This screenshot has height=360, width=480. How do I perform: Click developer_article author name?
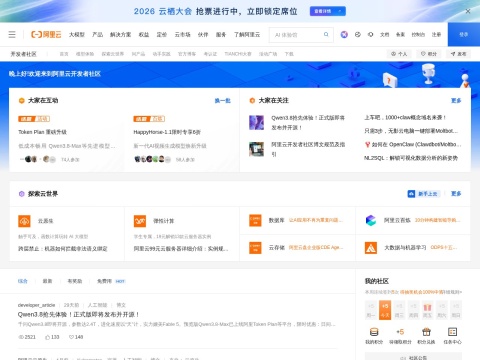pos(36,305)
